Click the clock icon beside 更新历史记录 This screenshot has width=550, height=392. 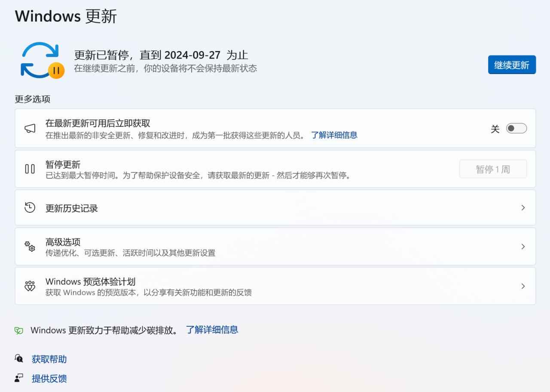tap(30, 207)
